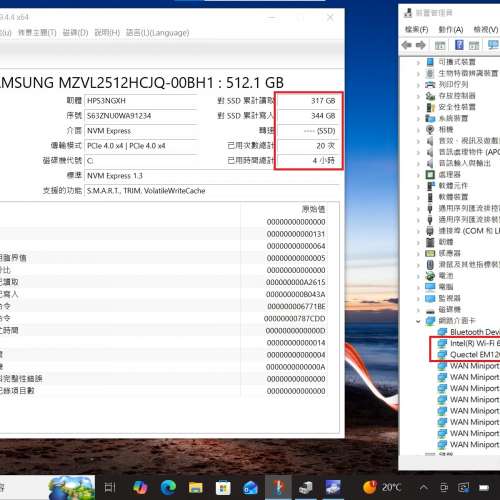Image resolution: width=500 pixels, height=500 pixels.
Task: Open the 語言(L)(Language) menu
Action: pyautogui.click(x=158, y=33)
